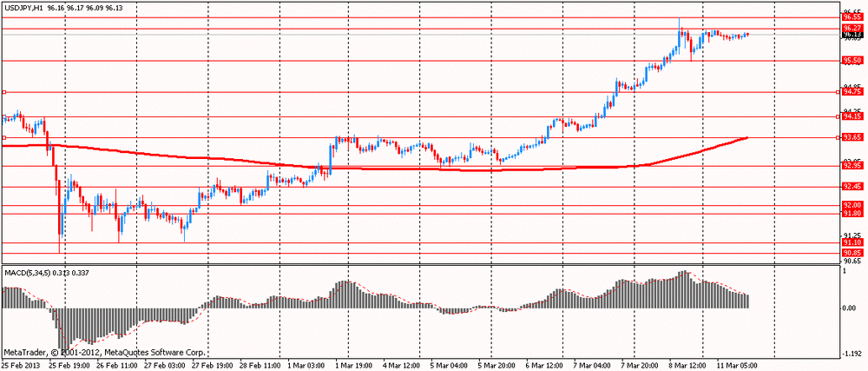Click the 0.00 MACD scale value
868x371 pixels.
tap(850, 308)
